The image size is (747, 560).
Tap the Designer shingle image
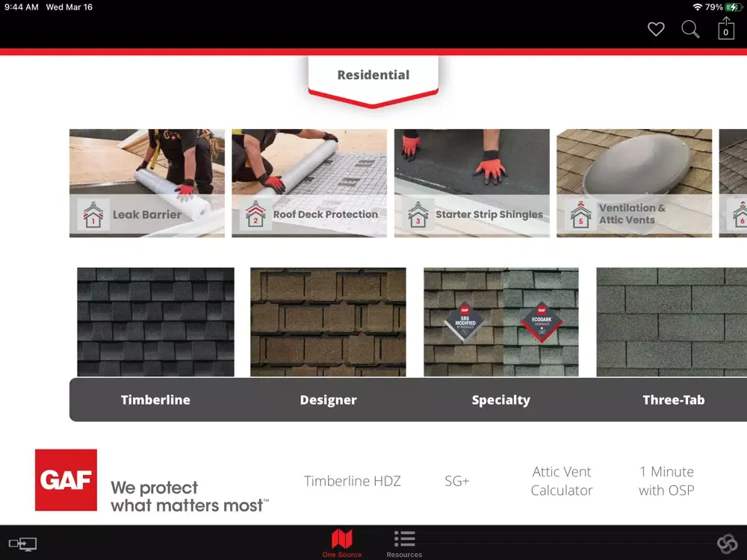[328, 322]
